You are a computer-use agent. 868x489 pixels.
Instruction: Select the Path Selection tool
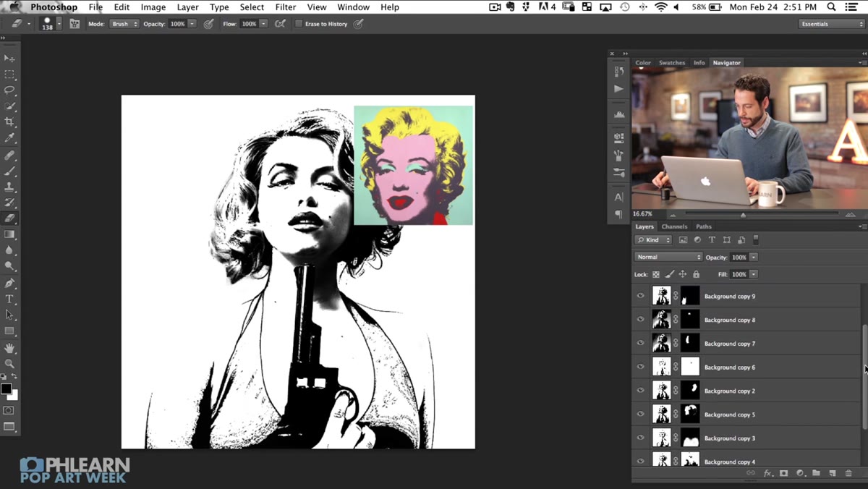(x=9, y=315)
